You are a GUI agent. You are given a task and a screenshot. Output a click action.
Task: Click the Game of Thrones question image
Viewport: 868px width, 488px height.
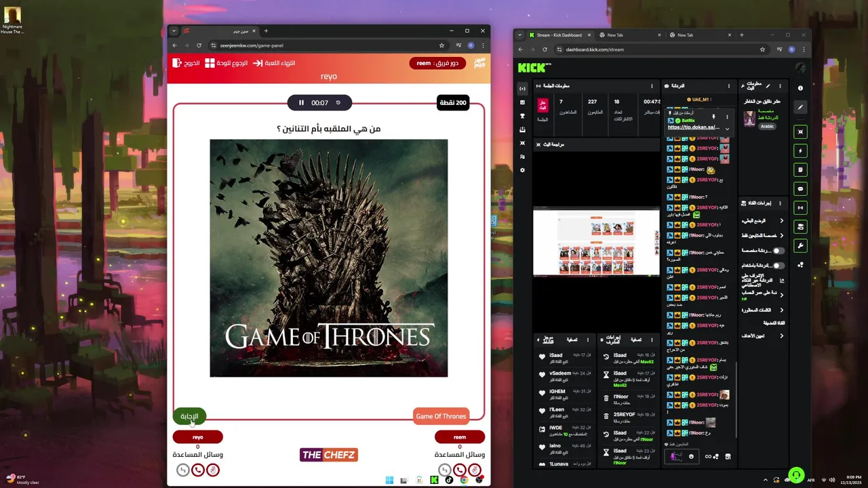(329, 258)
